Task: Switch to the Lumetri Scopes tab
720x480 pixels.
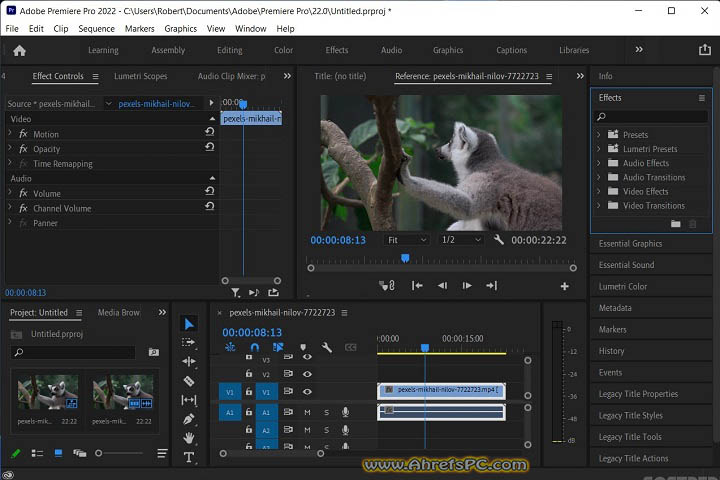Action: [x=141, y=76]
